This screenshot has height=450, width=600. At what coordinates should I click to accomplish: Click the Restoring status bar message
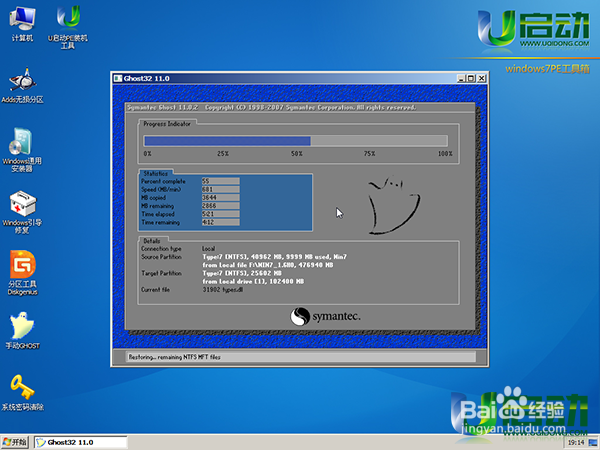tap(174, 357)
